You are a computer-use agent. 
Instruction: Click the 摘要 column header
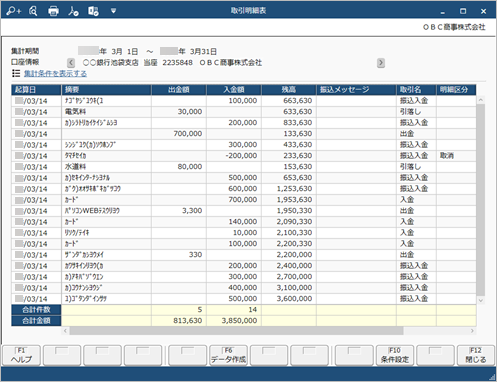[x=106, y=90]
